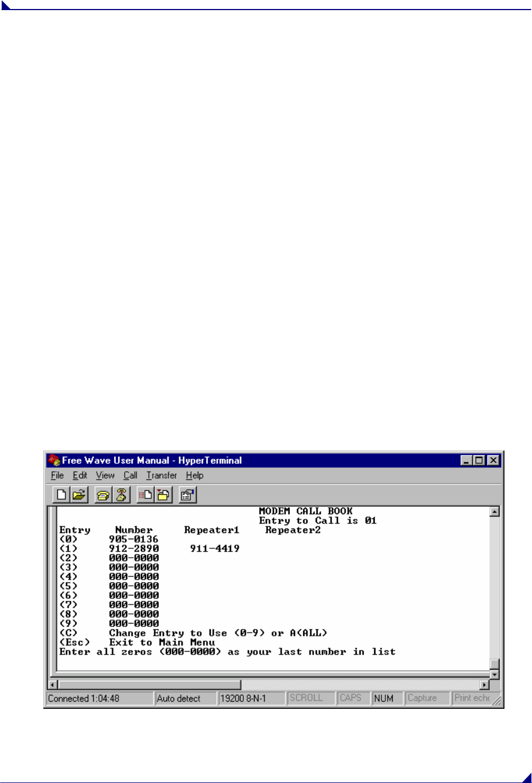Click the MODEM CALL BOOK heading
Image resolution: width=532 pixels, height=783 pixels.
(306, 511)
